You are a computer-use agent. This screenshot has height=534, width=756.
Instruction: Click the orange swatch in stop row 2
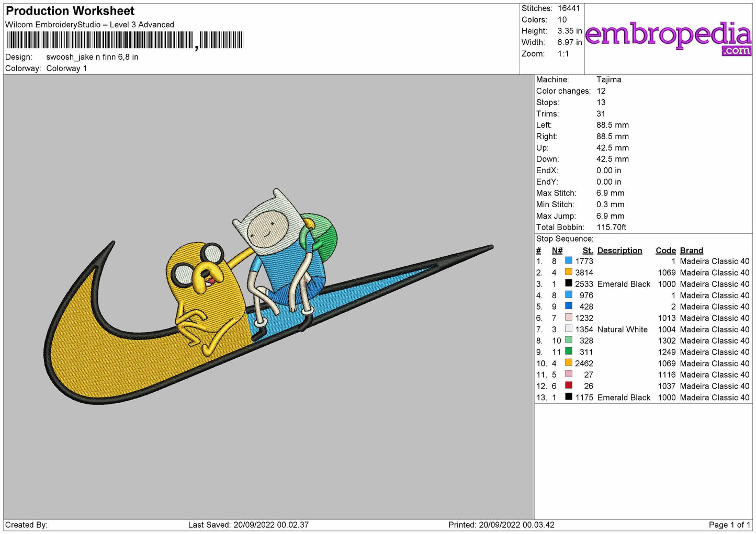click(569, 272)
